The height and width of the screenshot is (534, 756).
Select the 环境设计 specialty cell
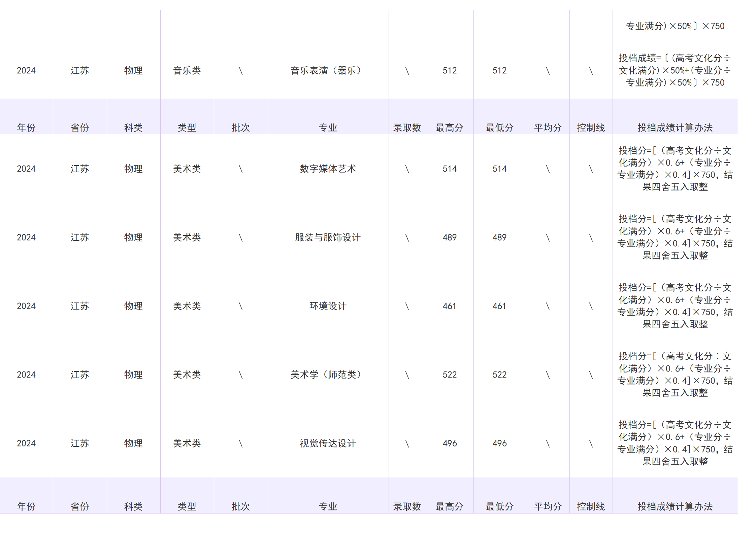328,306
